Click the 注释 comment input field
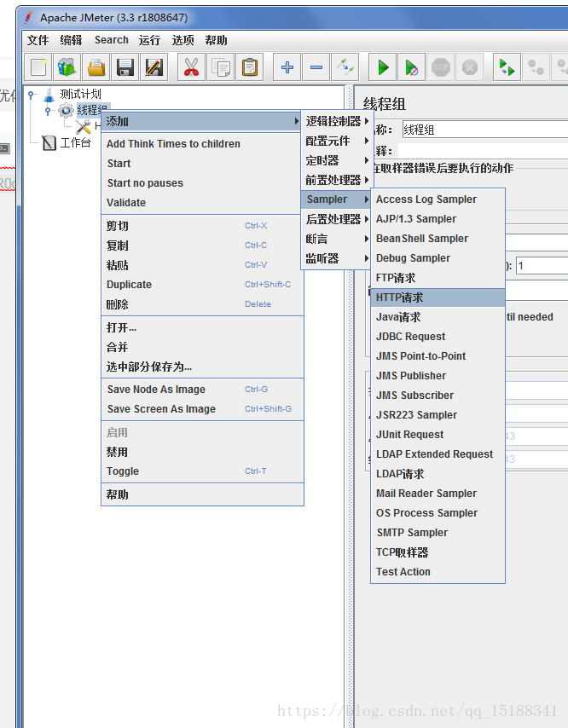 (x=483, y=150)
